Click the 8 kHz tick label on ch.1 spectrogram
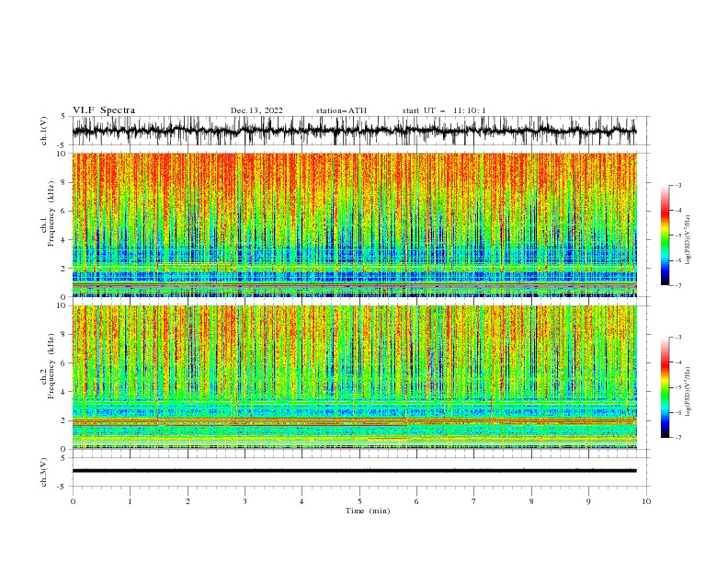This screenshot has height=563, width=728. [64, 182]
